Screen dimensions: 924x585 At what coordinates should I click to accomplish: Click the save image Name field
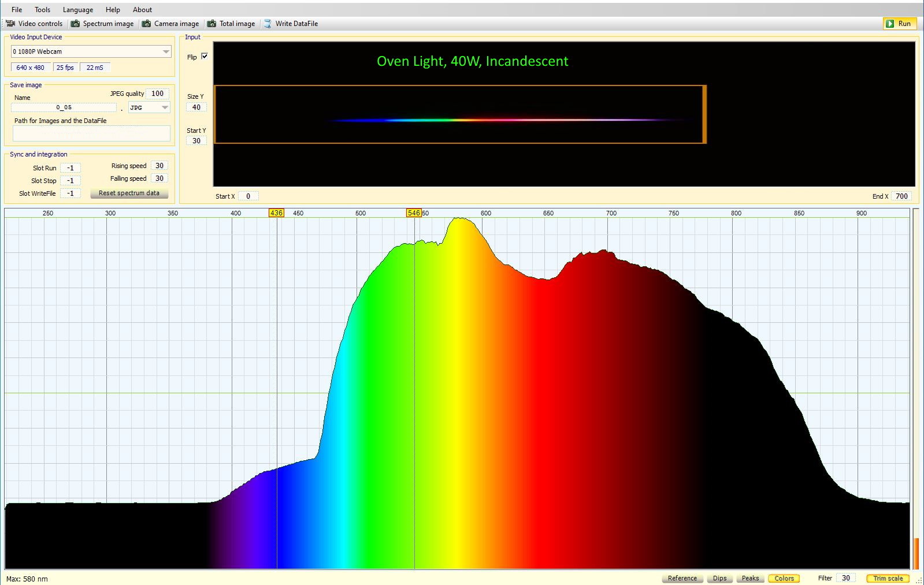pos(64,107)
